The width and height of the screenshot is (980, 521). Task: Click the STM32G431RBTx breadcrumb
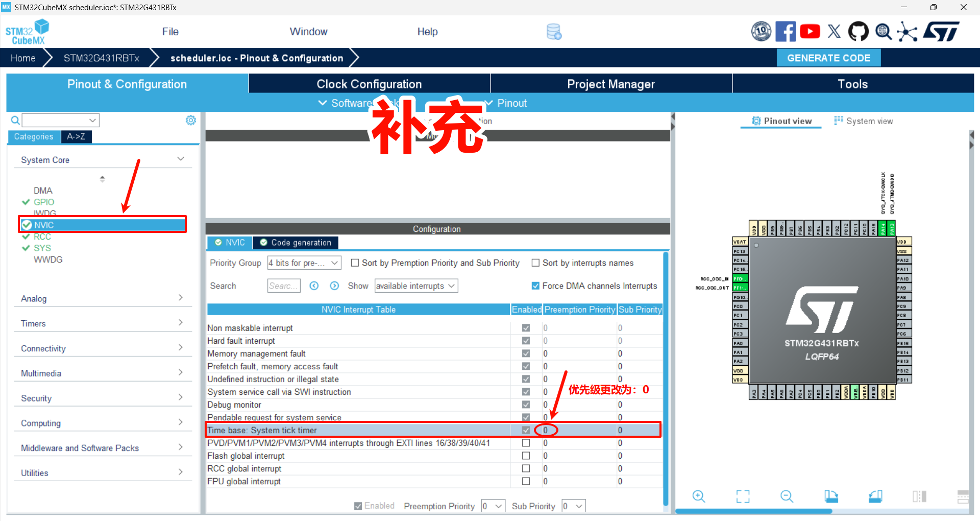(102, 58)
